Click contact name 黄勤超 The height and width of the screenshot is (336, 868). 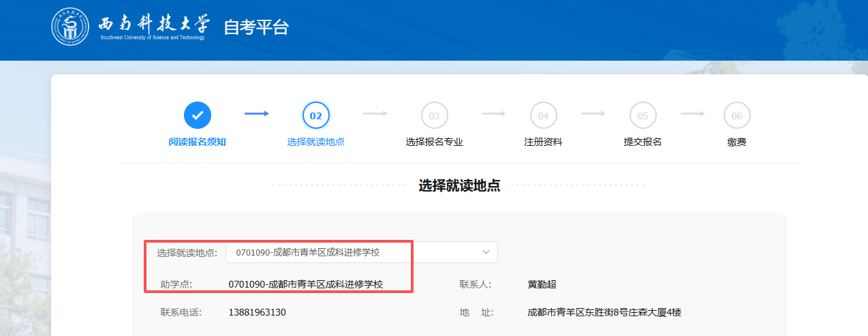coord(542,284)
